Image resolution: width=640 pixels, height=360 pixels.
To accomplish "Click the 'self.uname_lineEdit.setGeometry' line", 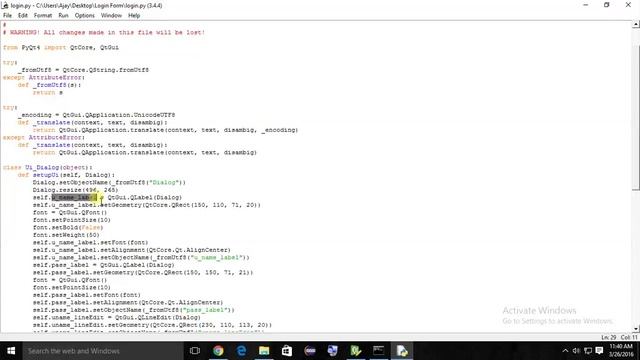I will pos(152,325).
